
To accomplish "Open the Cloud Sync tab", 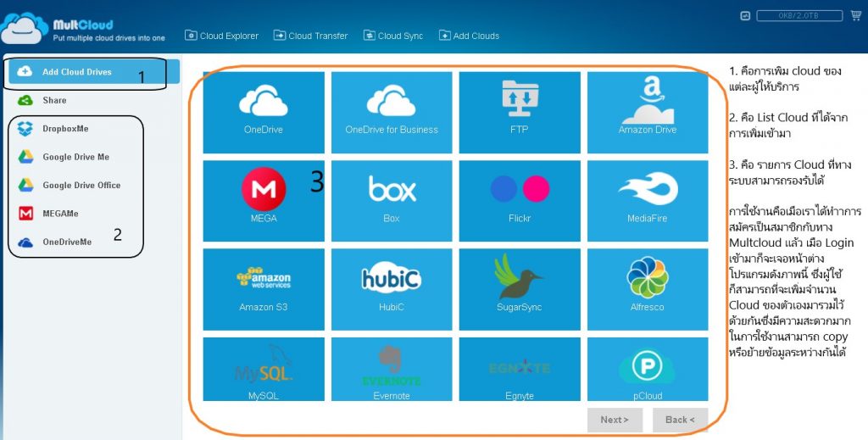I will pyautogui.click(x=393, y=36).
